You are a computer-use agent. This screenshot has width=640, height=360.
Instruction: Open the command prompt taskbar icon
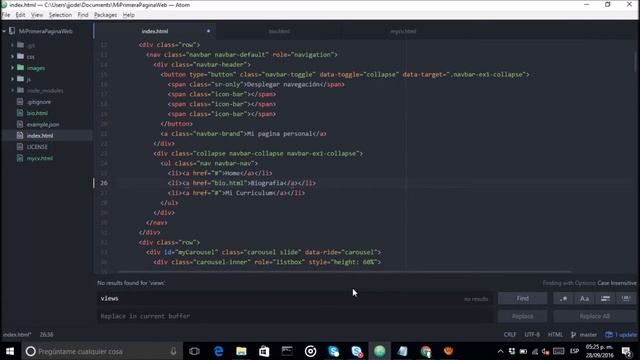[287, 351]
